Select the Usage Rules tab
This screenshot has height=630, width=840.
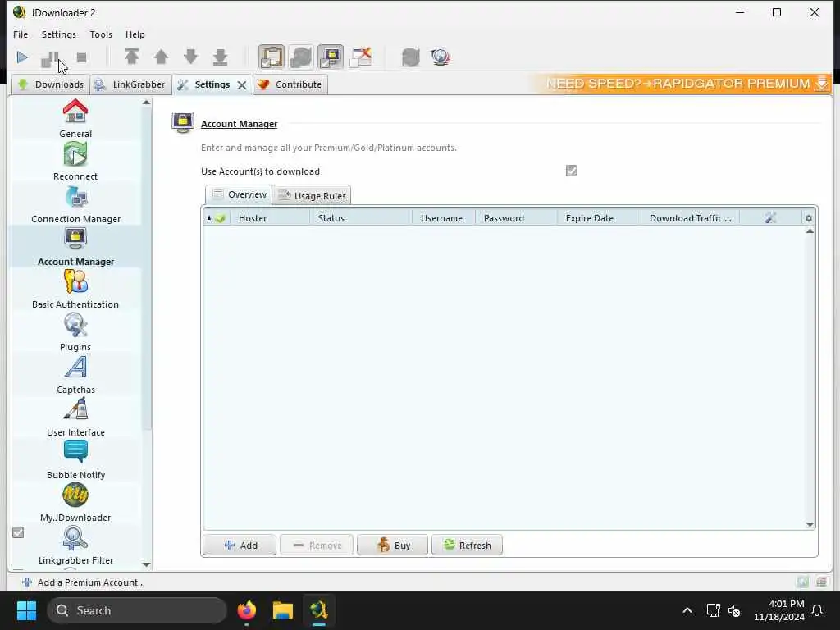coord(312,195)
